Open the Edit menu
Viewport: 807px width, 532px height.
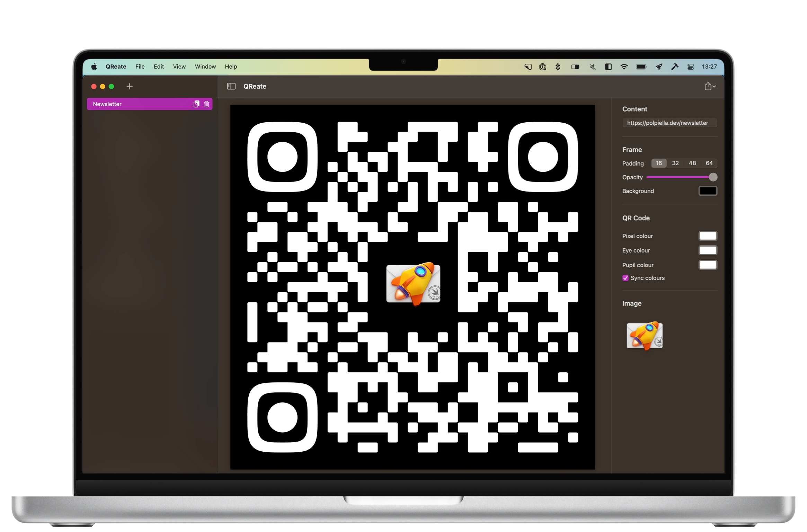click(x=159, y=66)
